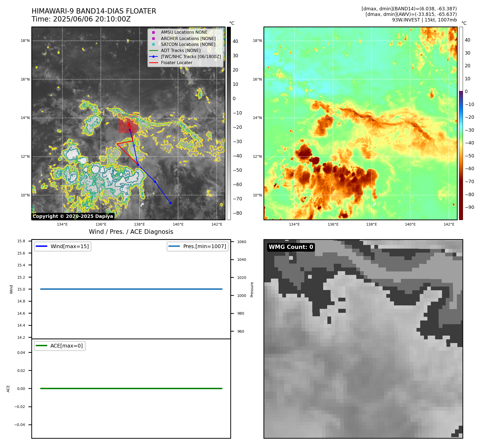Click the WMG Count: 0 badge
The image size is (481, 448).
(291, 247)
